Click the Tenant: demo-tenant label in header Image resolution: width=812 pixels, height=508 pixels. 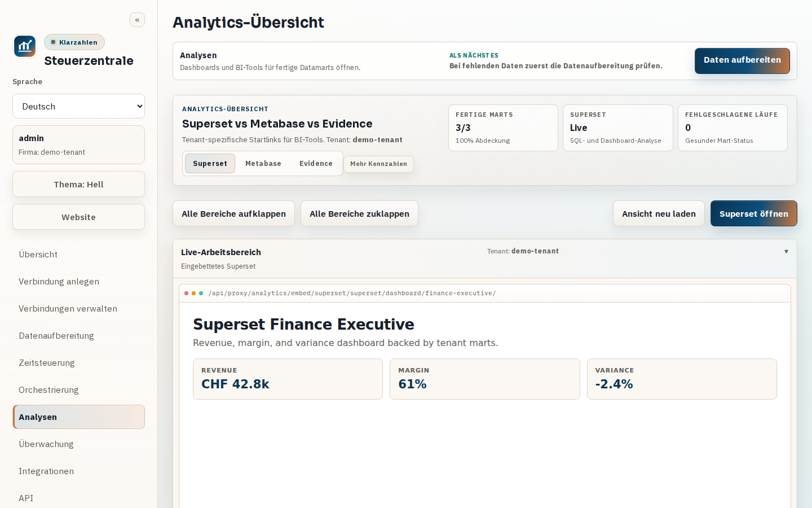coord(523,251)
